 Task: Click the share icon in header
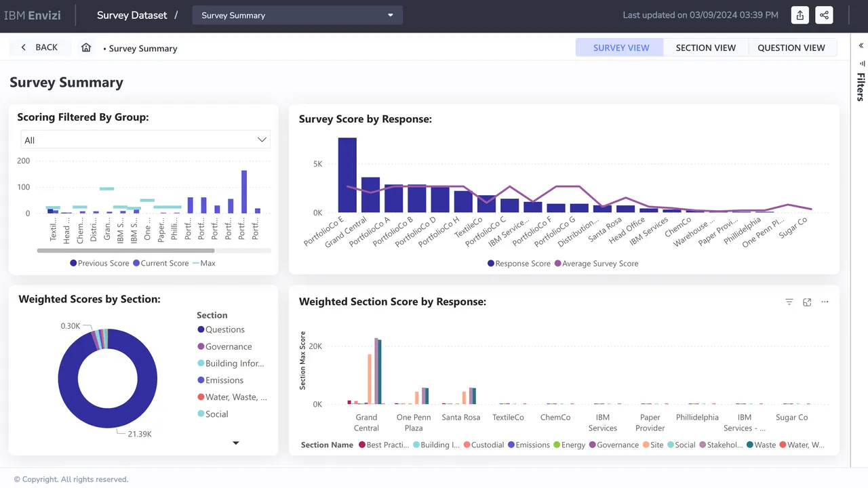(x=824, y=15)
